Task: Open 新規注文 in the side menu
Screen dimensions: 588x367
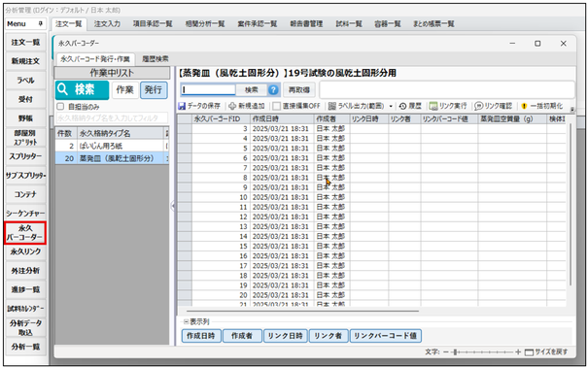Action: pyautogui.click(x=25, y=61)
